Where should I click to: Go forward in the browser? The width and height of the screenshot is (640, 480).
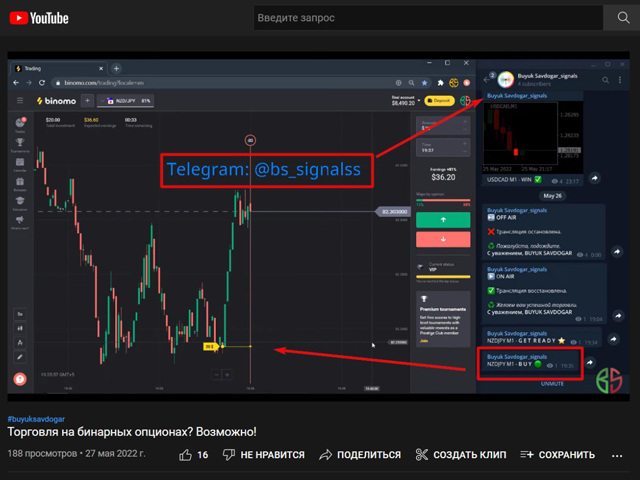point(29,83)
